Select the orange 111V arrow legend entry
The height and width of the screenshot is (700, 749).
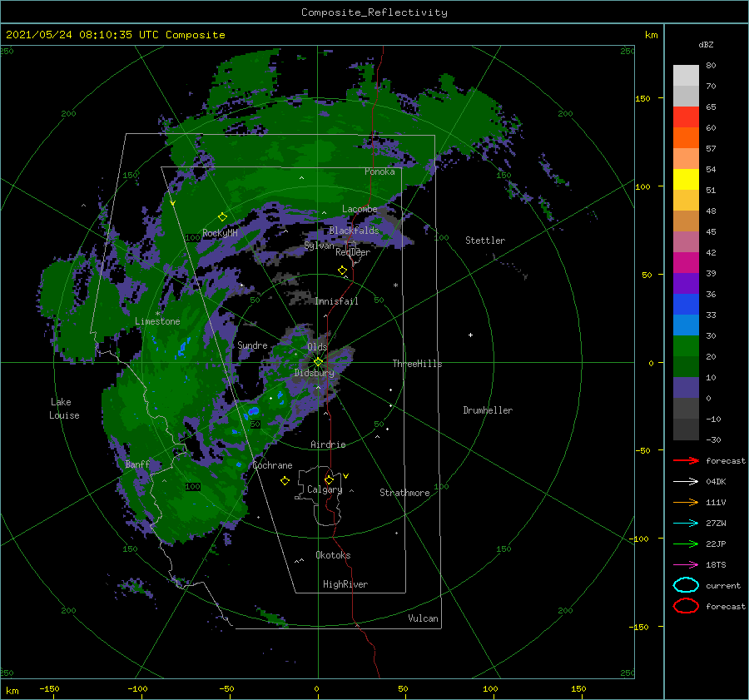[x=686, y=502]
